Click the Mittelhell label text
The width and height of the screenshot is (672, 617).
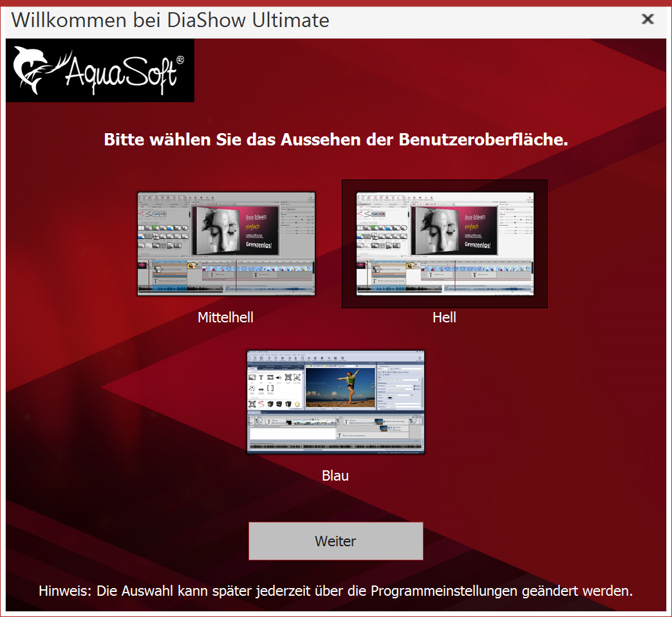[225, 317]
